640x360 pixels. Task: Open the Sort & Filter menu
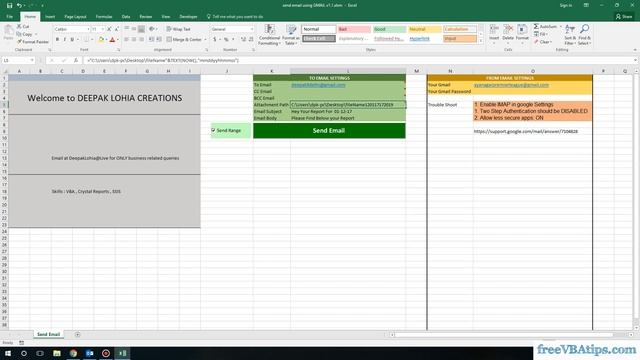[x=570, y=35]
